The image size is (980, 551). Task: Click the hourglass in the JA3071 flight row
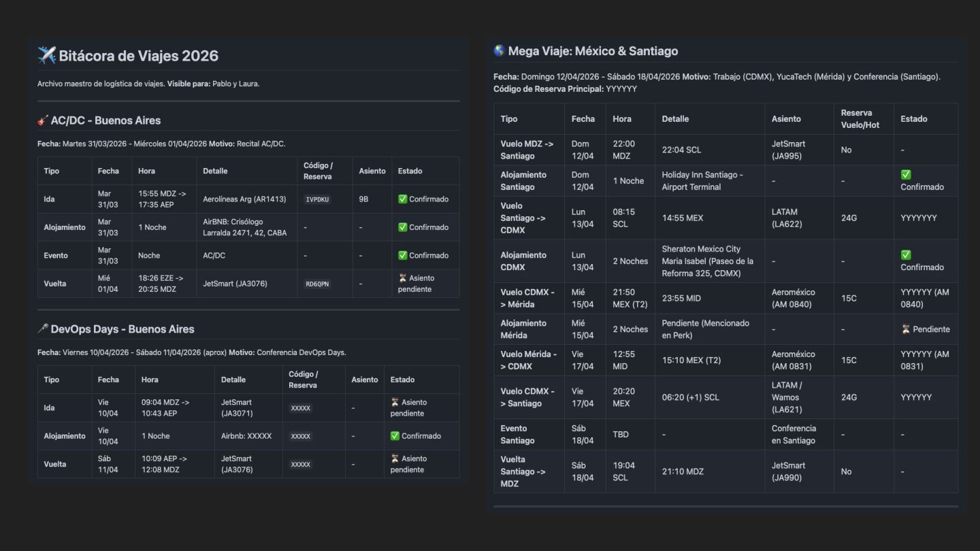click(x=395, y=403)
